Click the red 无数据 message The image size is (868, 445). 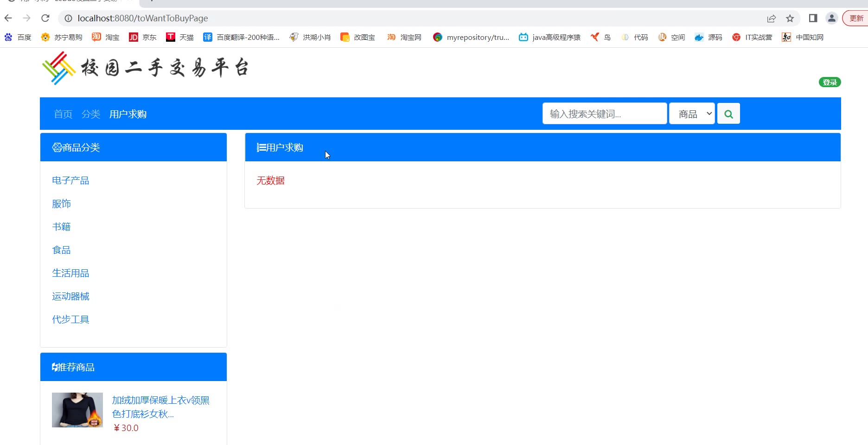click(x=271, y=180)
